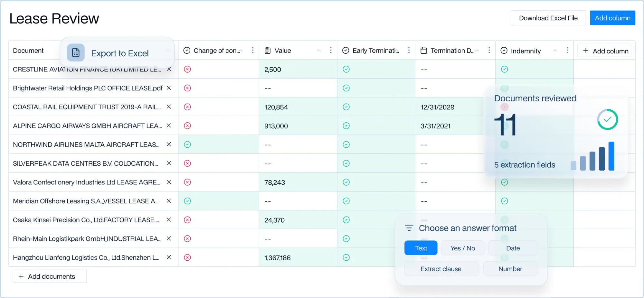Click the 5 extraction fields label
This screenshot has height=298, width=644.
click(x=525, y=165)
